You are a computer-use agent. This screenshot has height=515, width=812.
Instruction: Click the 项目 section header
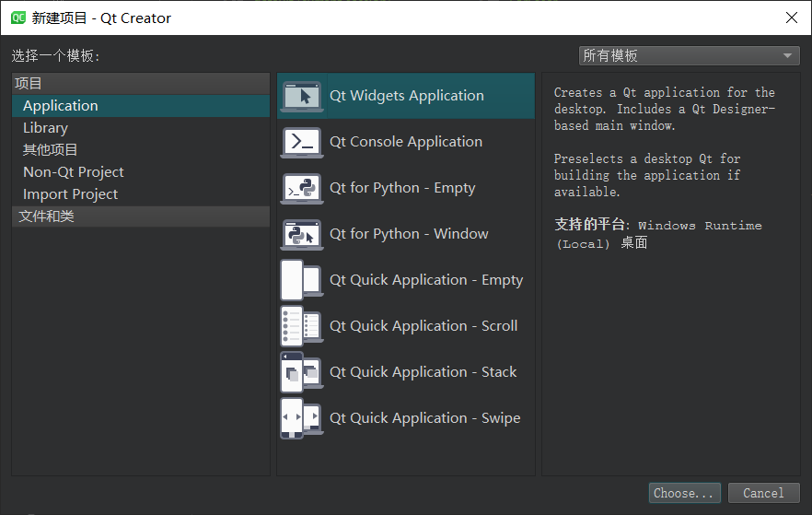click(x=141, y=84)
